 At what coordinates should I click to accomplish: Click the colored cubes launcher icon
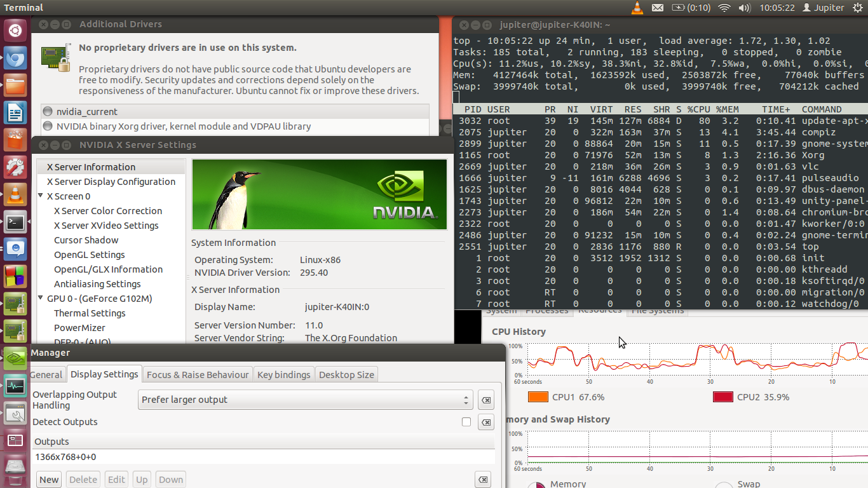click(x=15, y=277)
